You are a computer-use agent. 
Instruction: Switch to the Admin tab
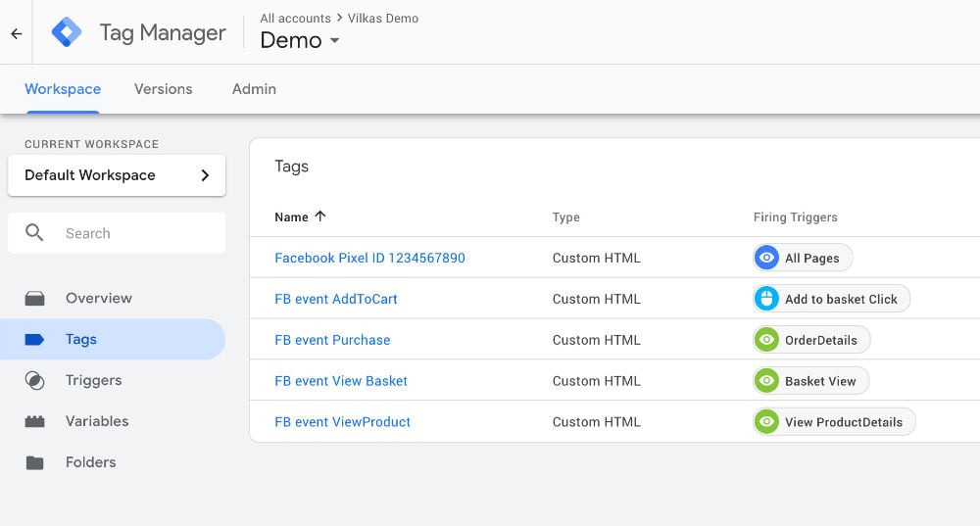tap(254, 89)
